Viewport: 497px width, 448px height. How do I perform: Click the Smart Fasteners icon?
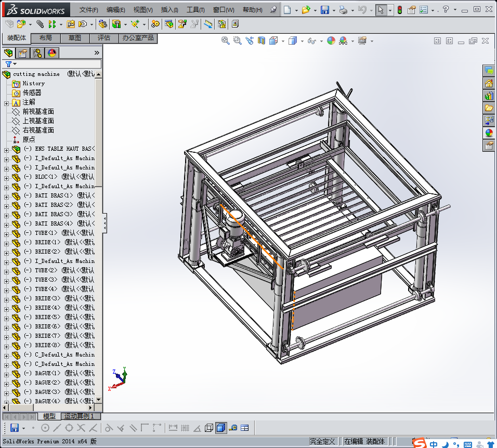point(70,24)
